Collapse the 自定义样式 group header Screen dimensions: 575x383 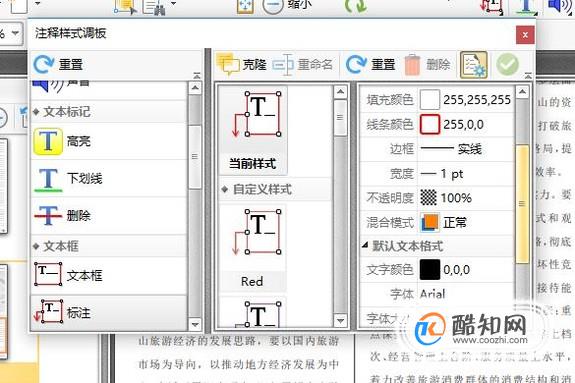(275, 189)
